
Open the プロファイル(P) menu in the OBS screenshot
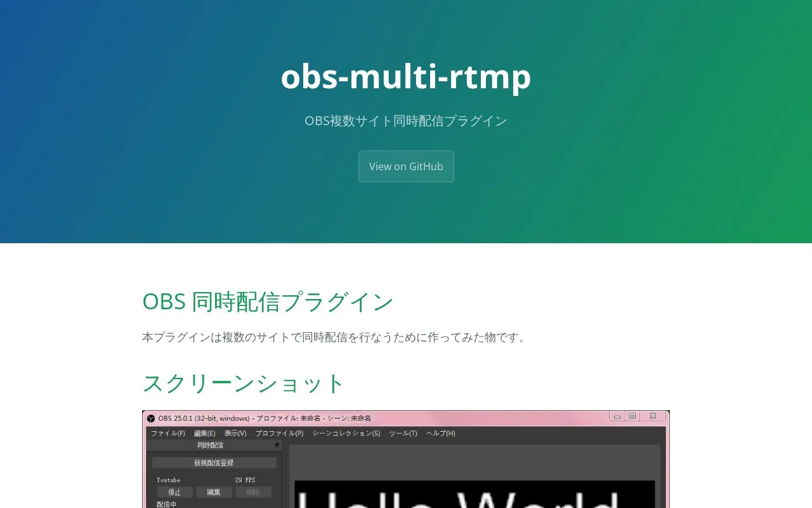pos(279,434)
